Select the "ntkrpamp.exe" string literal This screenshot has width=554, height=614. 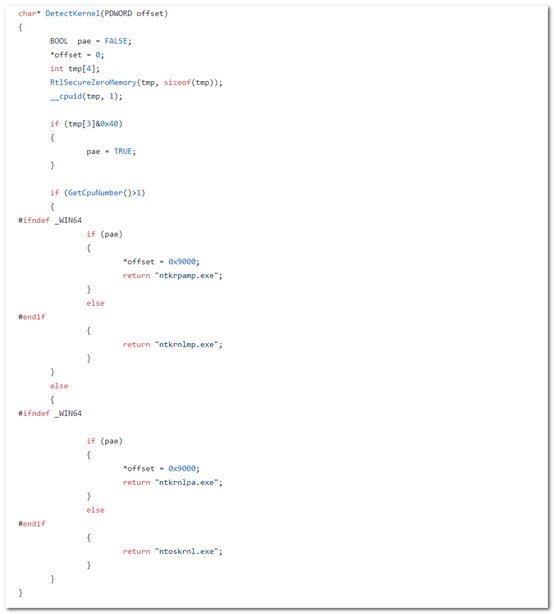pyautogui.click(x=186, y=275)
